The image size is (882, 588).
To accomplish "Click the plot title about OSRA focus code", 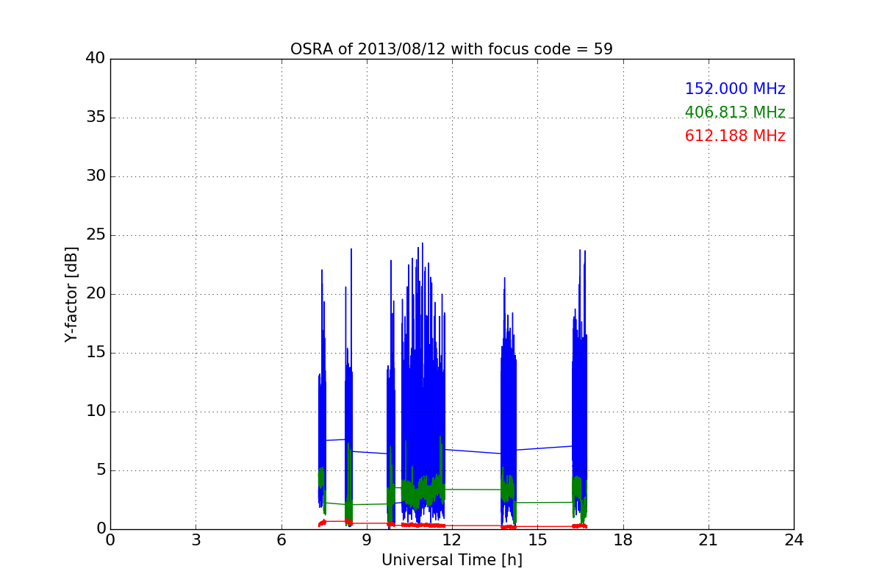I will click(451, 49).
